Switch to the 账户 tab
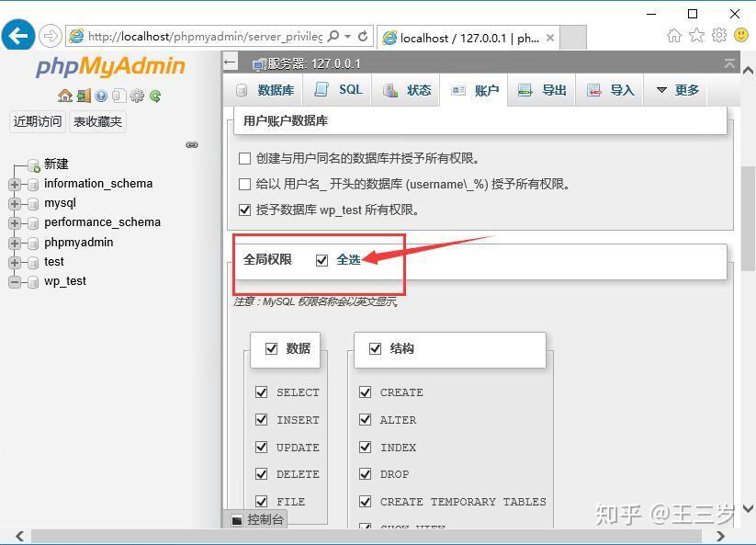756x545 pixels. (x=473, y=90)
